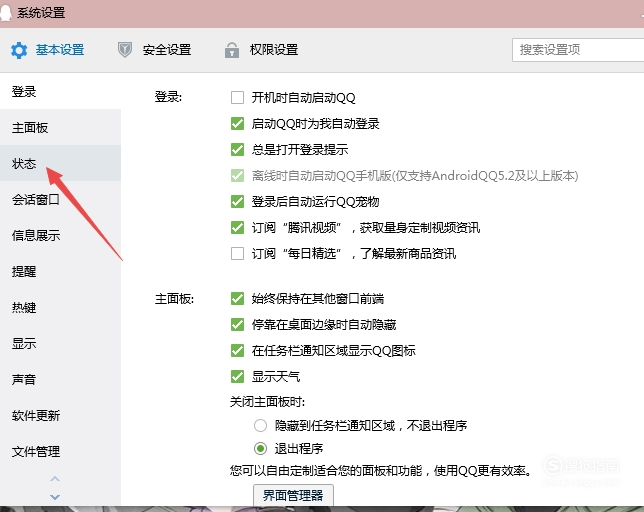Screen dimensions: 644x512
Task: Select 显示 in the sidebar
Action: (x=60, y=343)
